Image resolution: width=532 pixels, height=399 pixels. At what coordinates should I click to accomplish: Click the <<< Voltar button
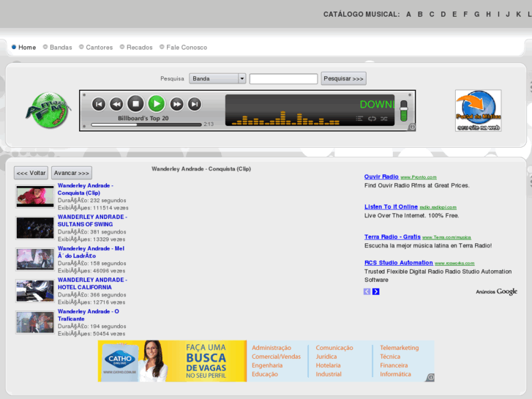(x=31, y=173)
